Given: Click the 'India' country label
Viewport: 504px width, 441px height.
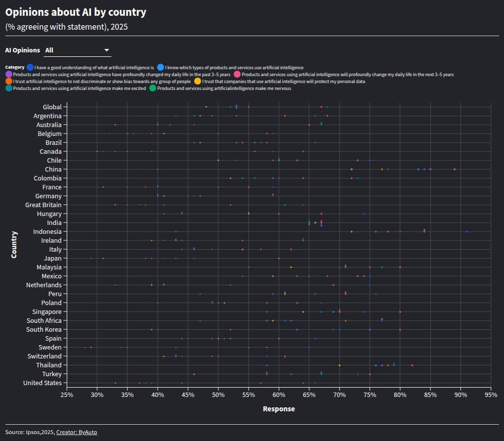Looking at the screenshot, I should (x=54, y=222).
